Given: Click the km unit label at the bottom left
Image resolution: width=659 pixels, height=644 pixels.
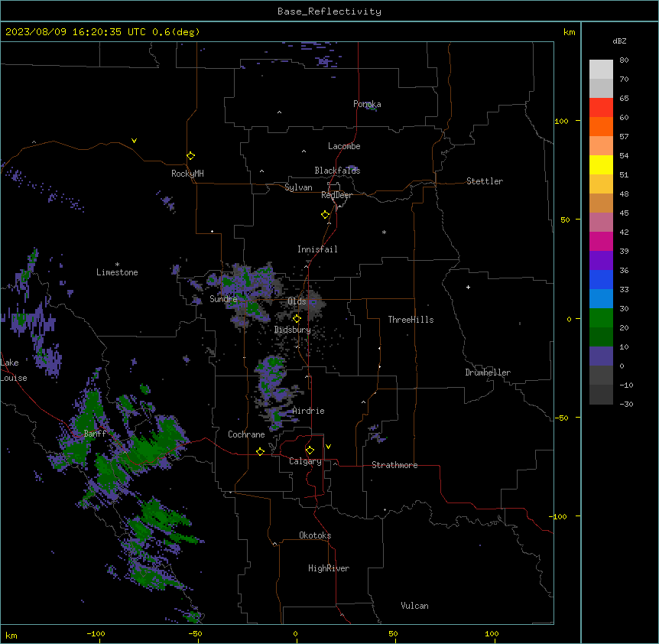Looking at the screenshot, I should tap(11, 636).
